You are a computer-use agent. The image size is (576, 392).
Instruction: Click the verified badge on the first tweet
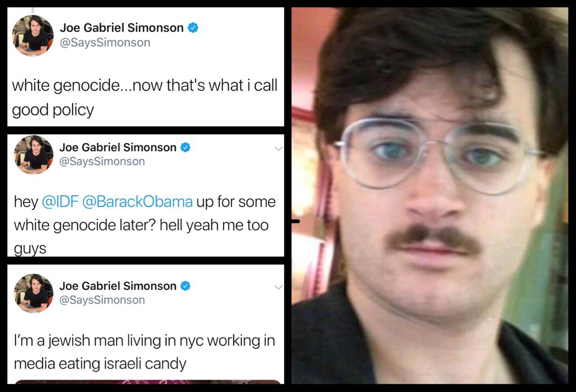click(193, 28)
